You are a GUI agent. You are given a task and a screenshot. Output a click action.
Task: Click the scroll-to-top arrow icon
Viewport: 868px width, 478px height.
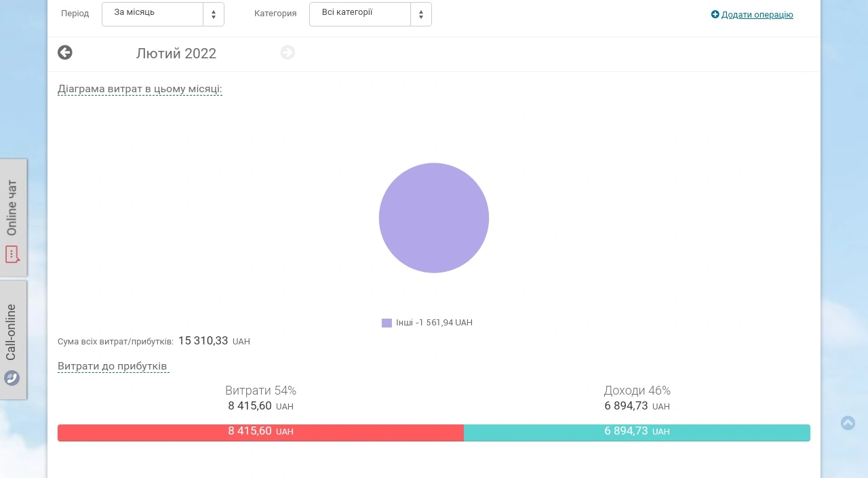coord(848,423)
